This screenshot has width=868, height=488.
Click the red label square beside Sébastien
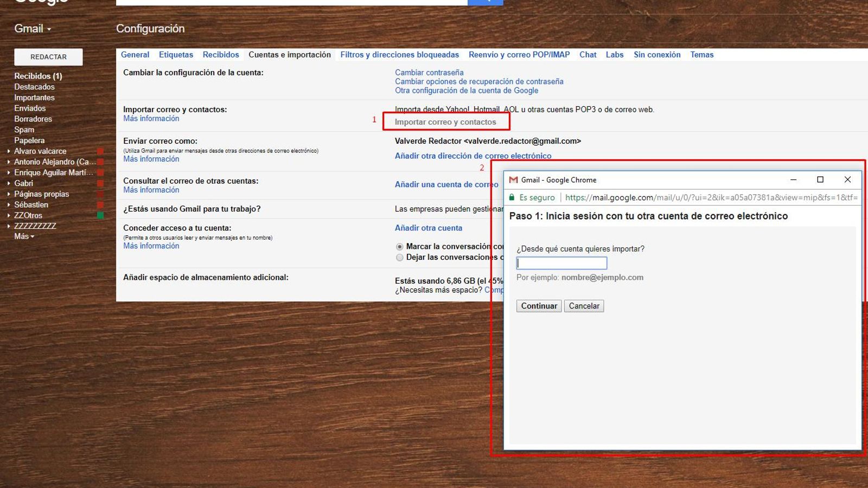pos(100,204)
